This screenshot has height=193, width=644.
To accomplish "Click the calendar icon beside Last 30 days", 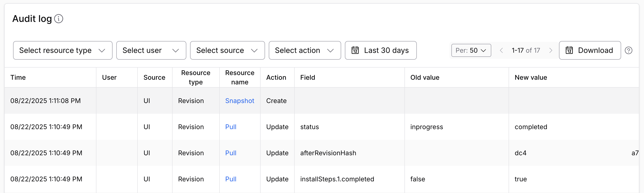I will (x=355, y=50).
